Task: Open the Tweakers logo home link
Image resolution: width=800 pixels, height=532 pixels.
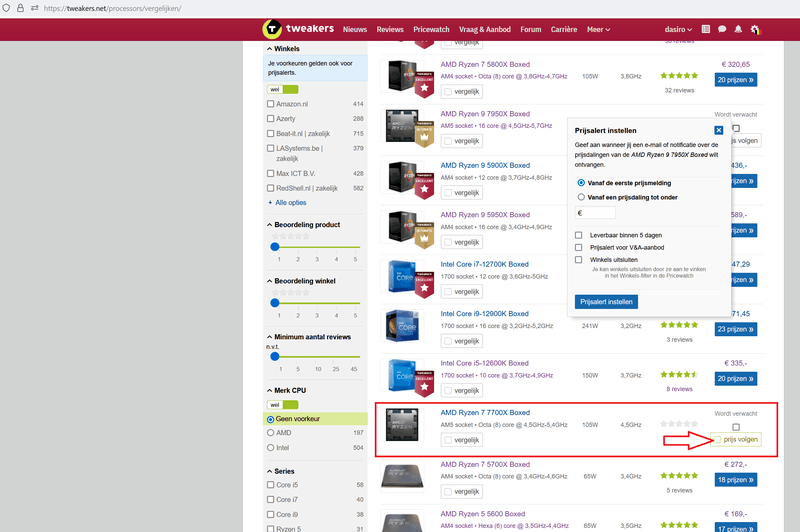Action: tap(298, 29)
